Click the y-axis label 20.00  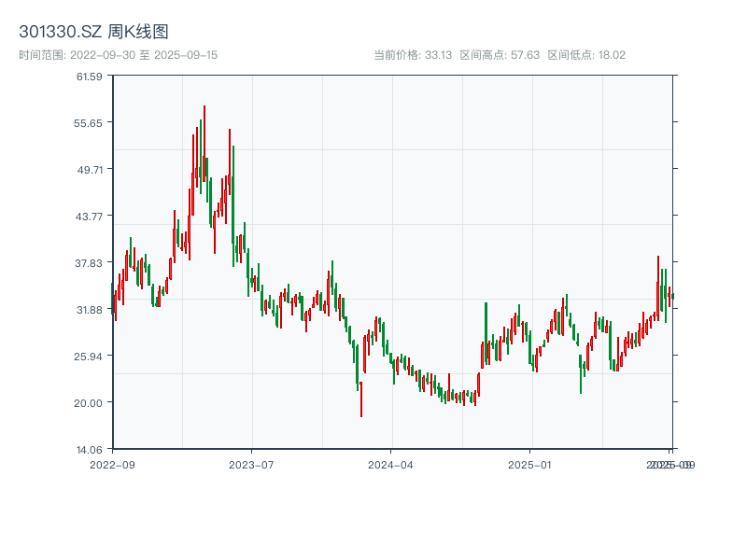point(88,403)
